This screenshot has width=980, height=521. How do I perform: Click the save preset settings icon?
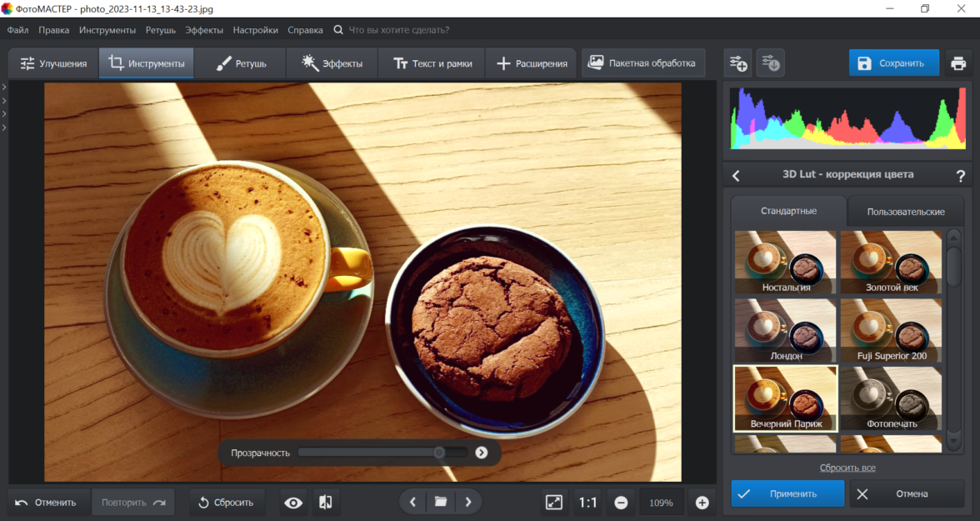[737, 63]
